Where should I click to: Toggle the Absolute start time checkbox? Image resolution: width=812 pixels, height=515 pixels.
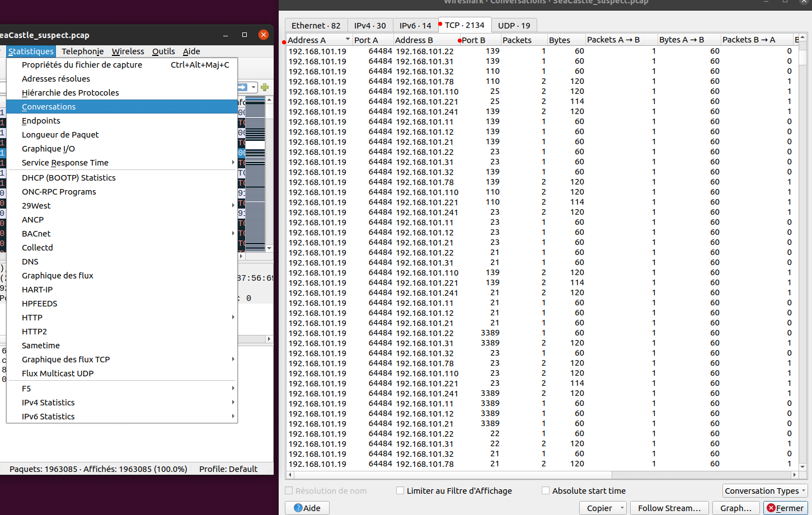(546, 490)
